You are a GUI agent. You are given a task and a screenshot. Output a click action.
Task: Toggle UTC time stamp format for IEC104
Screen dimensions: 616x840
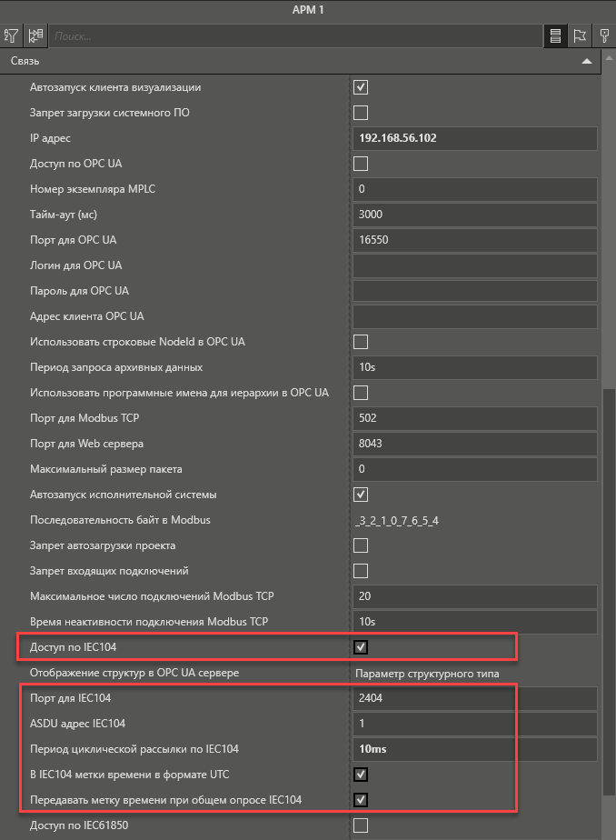[x=360, y=775]
